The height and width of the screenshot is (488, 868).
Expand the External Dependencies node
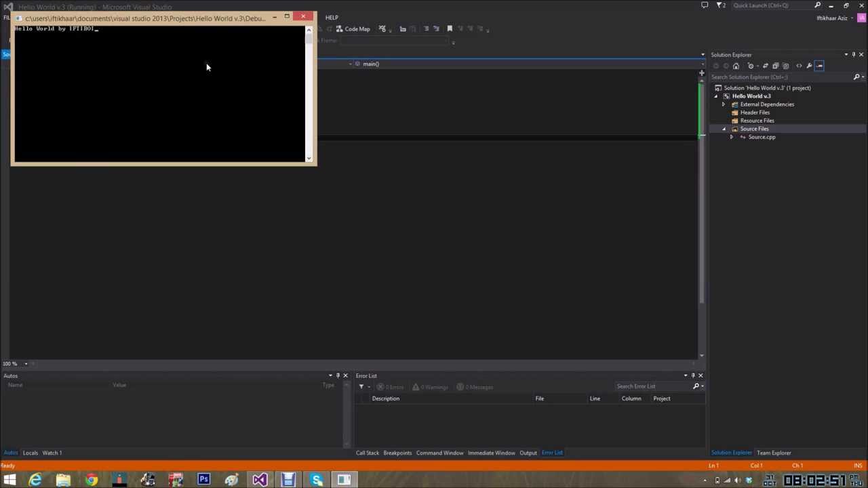tap(724, 104)
